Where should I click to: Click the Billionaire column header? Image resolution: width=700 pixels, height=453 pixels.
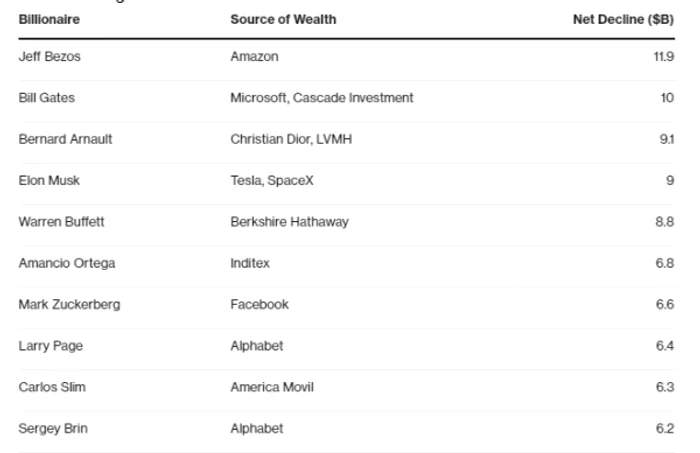pyautogui.click(x=49, y=20)
